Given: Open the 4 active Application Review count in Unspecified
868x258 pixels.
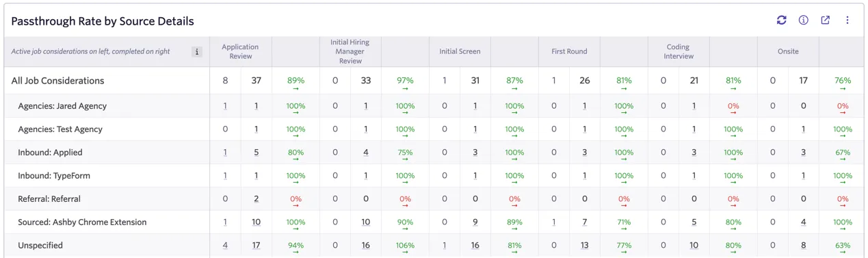Looking at the screenshot, I should [x=225, y=246].
